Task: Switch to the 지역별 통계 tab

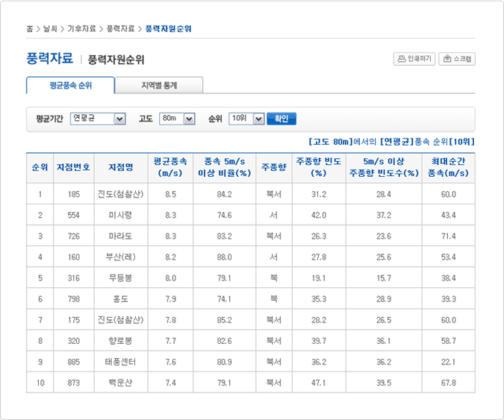Action: tap(159, 85)
